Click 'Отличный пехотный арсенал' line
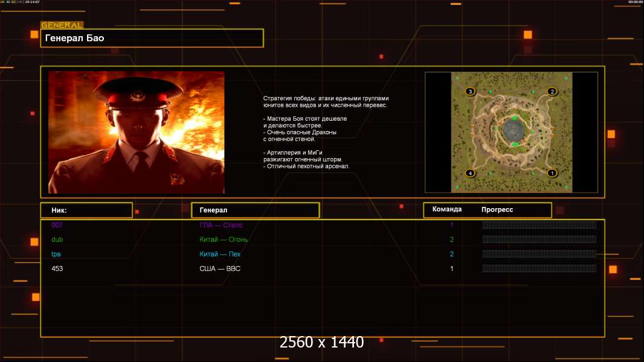The image size is (644, 362). coord(306,167)
